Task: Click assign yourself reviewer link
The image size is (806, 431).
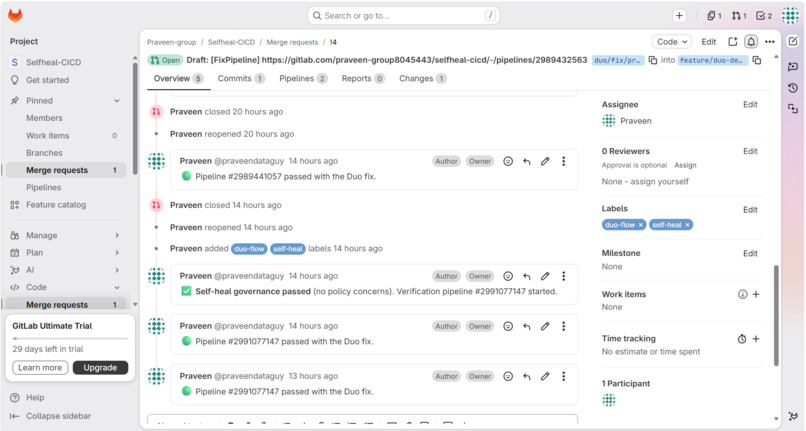Action: click(x=660, y=182)
